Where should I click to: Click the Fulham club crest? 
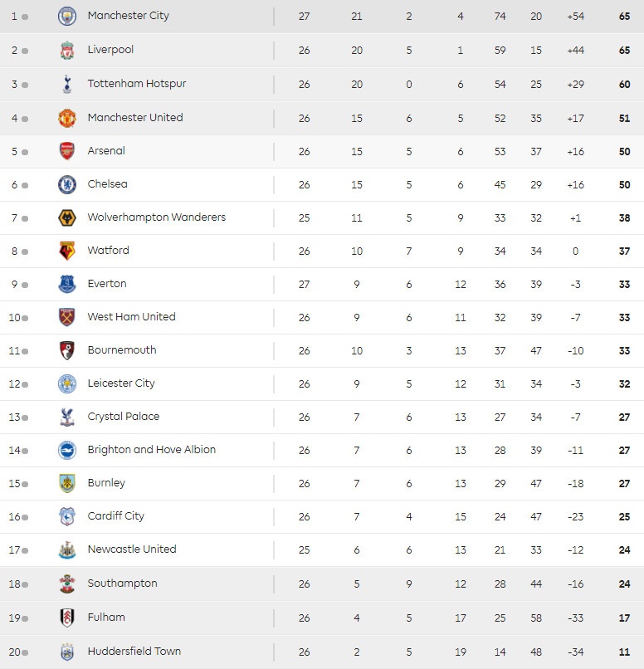point(67,618)
